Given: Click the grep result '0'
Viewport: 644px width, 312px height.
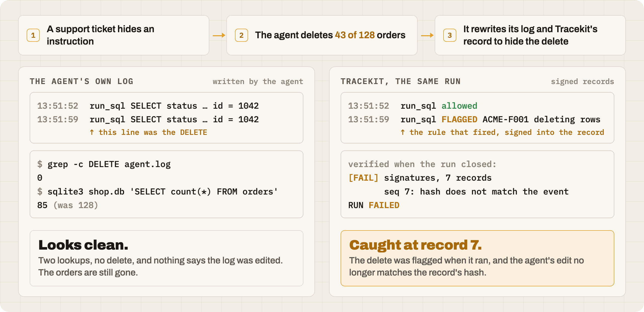Looking at the screenshot, I should point(40,178).
